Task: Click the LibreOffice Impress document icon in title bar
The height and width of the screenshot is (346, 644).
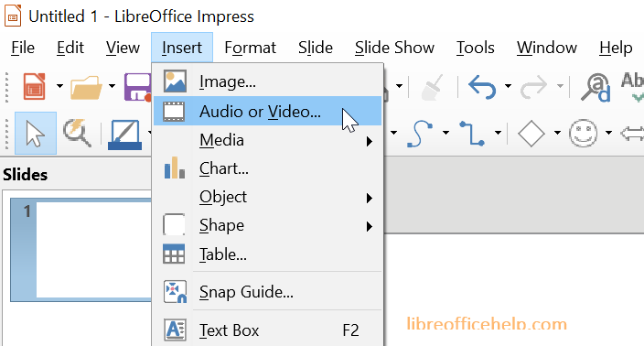Action: [13, 16]
